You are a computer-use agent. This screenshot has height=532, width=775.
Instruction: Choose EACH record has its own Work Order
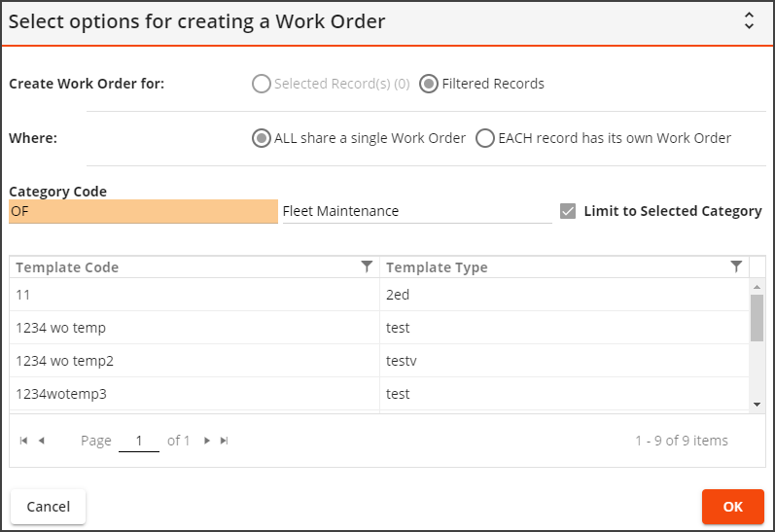(x=485, y=138)
